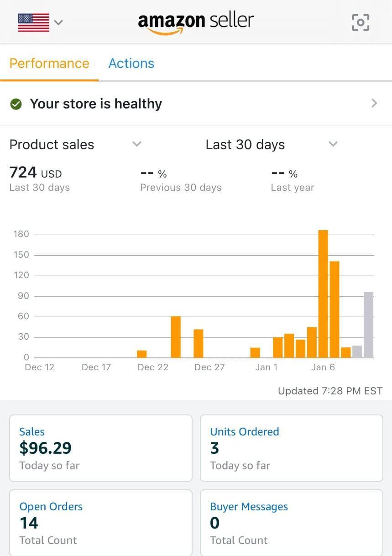Expand store health details arrow
392x556 pixels.
coord(374,103)
